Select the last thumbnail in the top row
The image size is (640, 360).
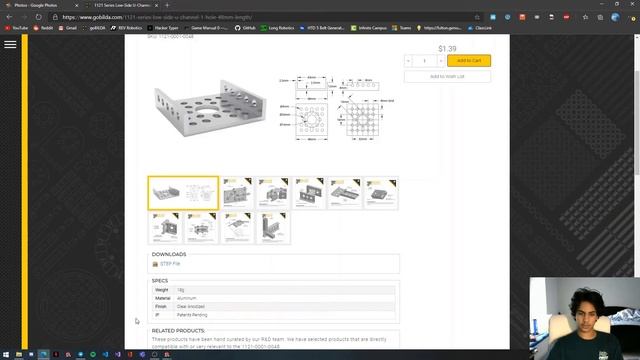pos(381,193)
